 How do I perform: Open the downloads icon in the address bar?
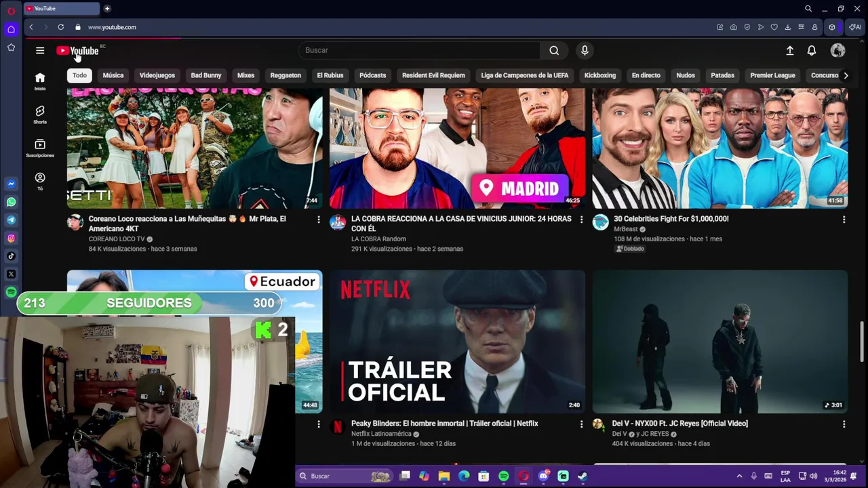787,27
